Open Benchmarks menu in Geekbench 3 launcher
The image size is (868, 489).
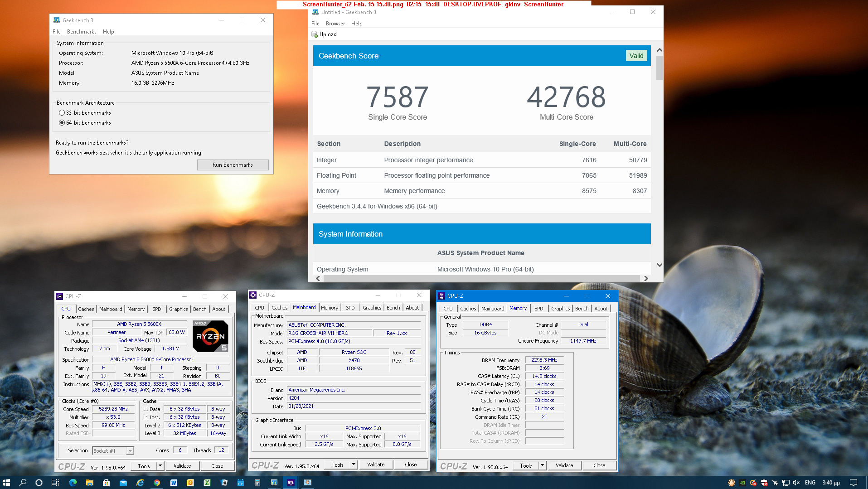(82, 32)
